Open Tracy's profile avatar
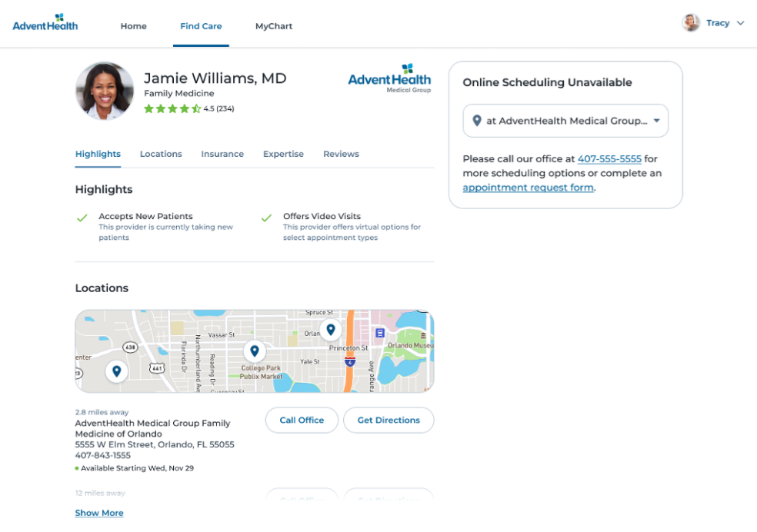 (x=691, y=22)
